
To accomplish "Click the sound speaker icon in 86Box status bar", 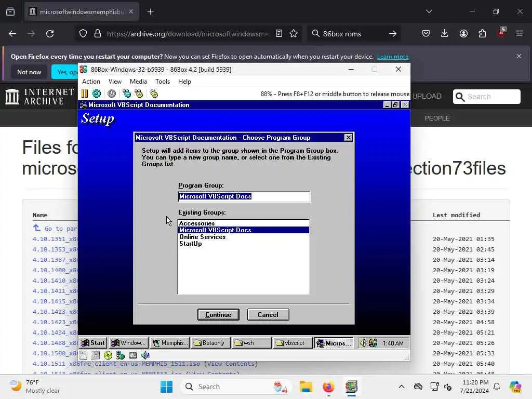I will (145, 355).
